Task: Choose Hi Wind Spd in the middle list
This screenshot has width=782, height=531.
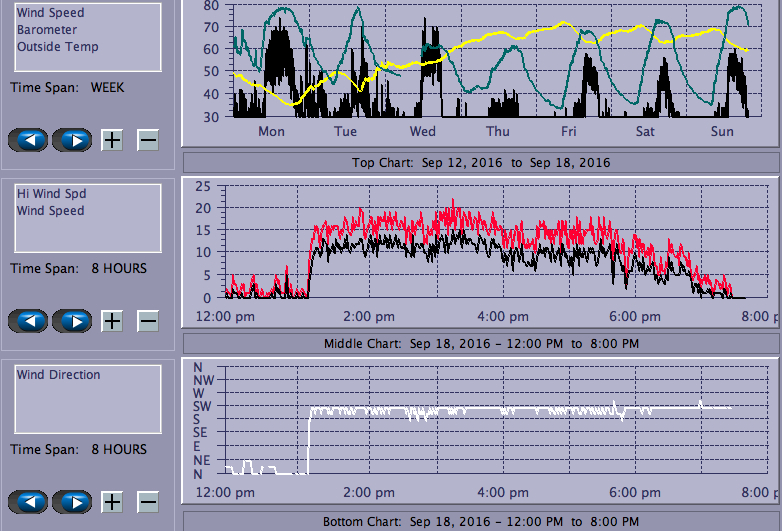Action: coord(50,194)
